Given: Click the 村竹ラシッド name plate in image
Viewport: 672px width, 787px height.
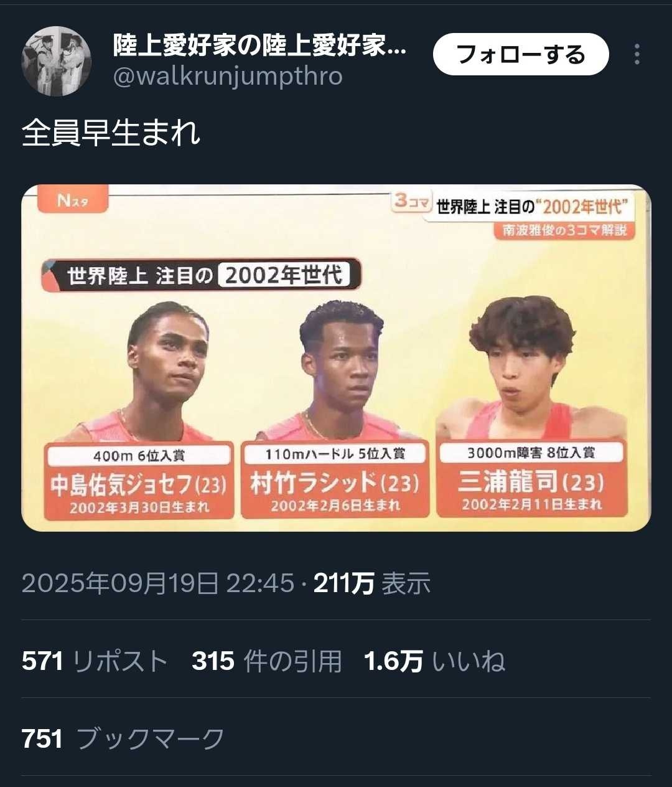Looking at the screenshot, I should [335, 478].
